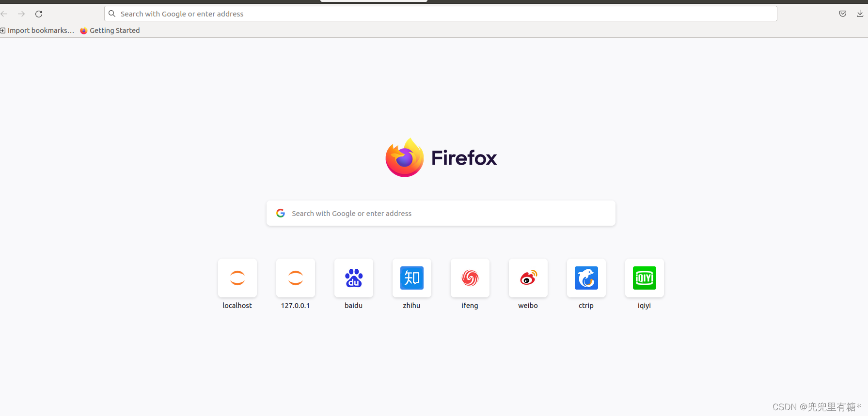Open the weibo shortcut icon
This screenshot has width=868, height=416.
pos(528,278)
